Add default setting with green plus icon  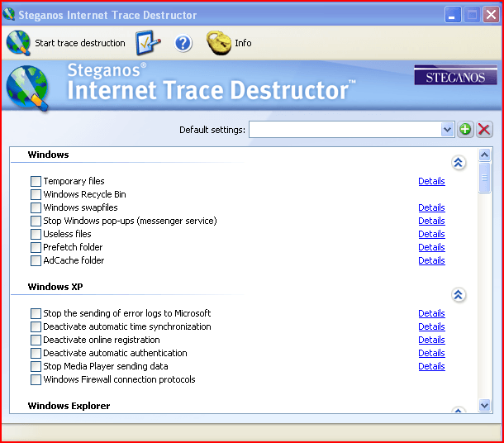tap(465, 130)
